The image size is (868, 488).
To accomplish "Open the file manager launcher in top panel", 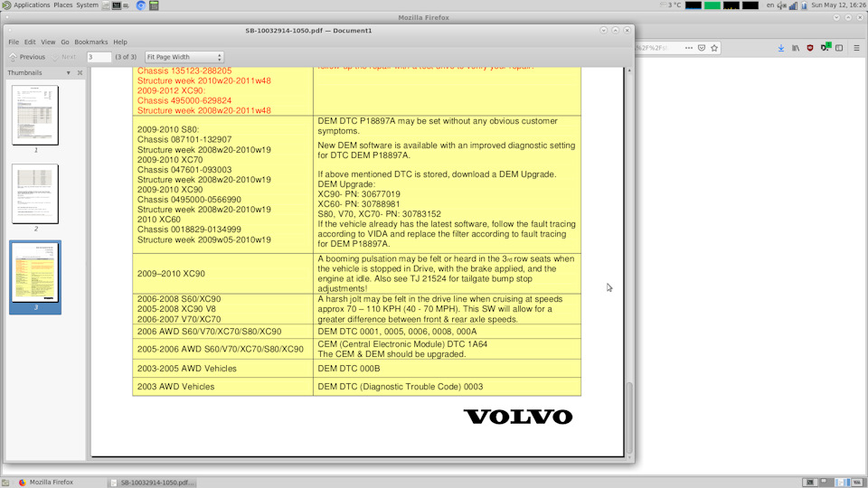I will (x=105, y=5).
